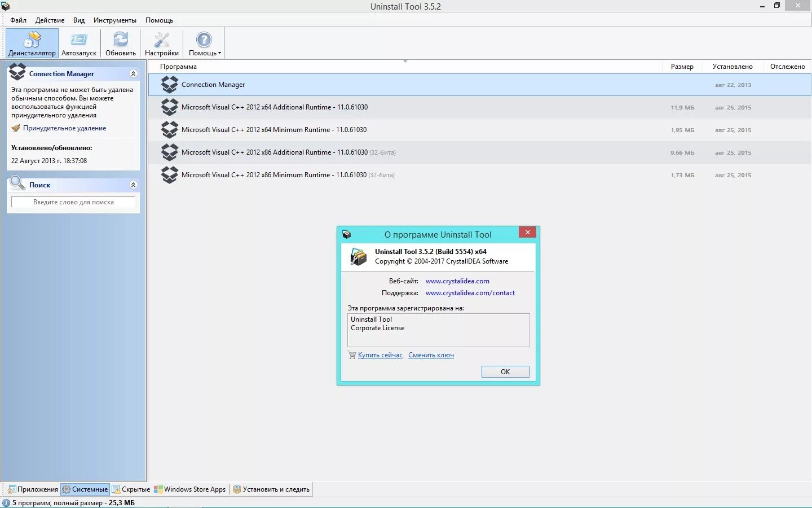Select the Connection Manager row
The width and height of the screenshot is (812, 508).
tap(480, 85)
